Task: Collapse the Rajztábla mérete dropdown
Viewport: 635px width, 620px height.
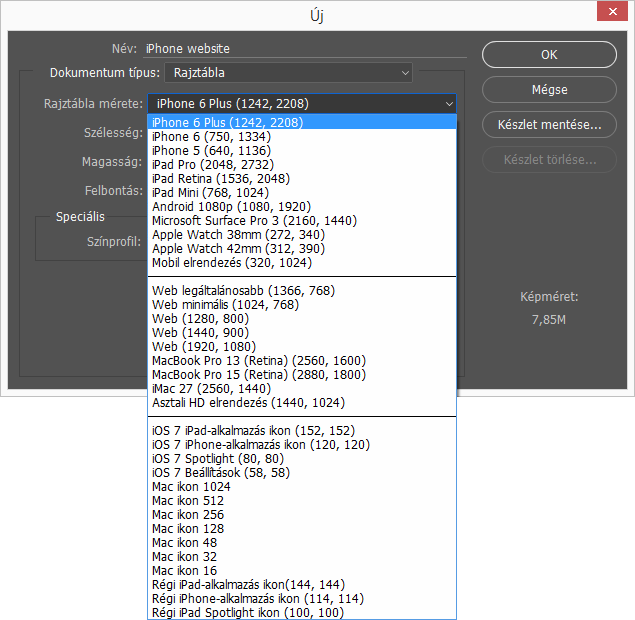Action: 302,104
